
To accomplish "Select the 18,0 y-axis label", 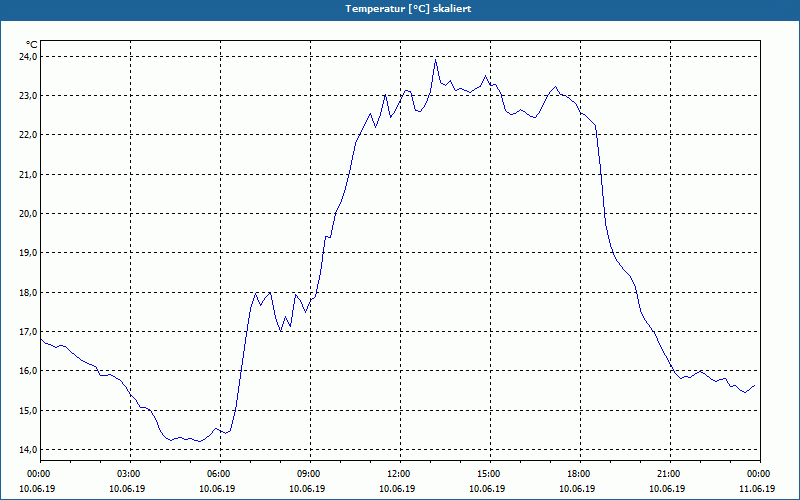I will [x=29, y=292].
